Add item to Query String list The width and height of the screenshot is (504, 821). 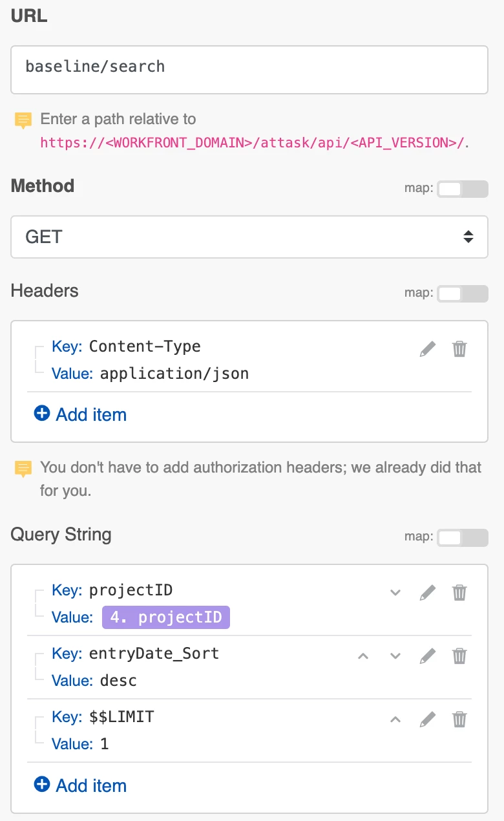tap(80, 785)
